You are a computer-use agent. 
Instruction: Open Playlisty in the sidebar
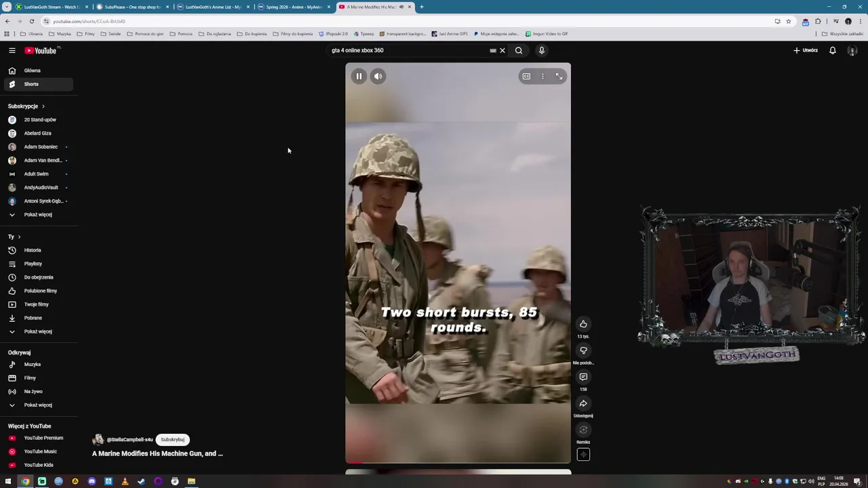tap(38, 264)
